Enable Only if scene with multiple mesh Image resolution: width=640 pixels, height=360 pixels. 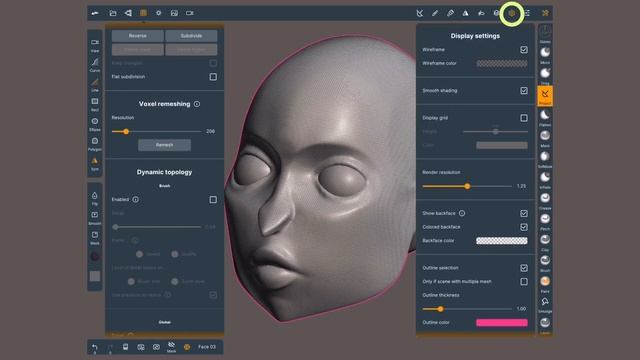(x=524, y=282)
